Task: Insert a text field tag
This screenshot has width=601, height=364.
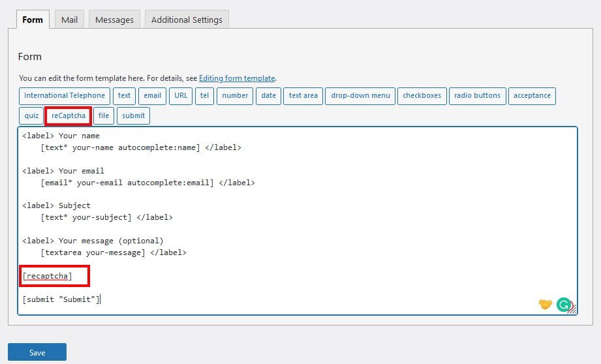Action: pos(124,96)
